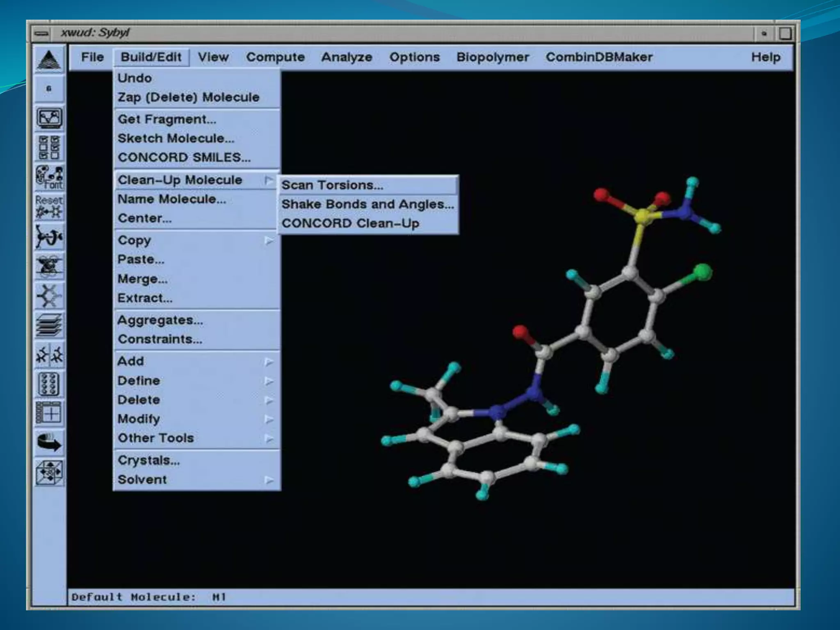Select Scan Torsions from submenu
The image size is (840, 630).
tap(332, 185)
